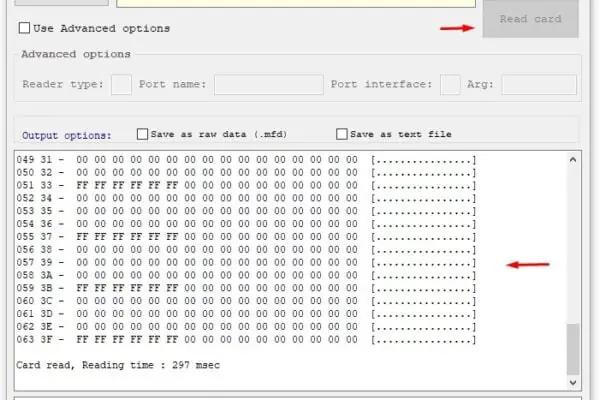Click the Port name input field
Viewport: 600px width, 400px height.
269,85
